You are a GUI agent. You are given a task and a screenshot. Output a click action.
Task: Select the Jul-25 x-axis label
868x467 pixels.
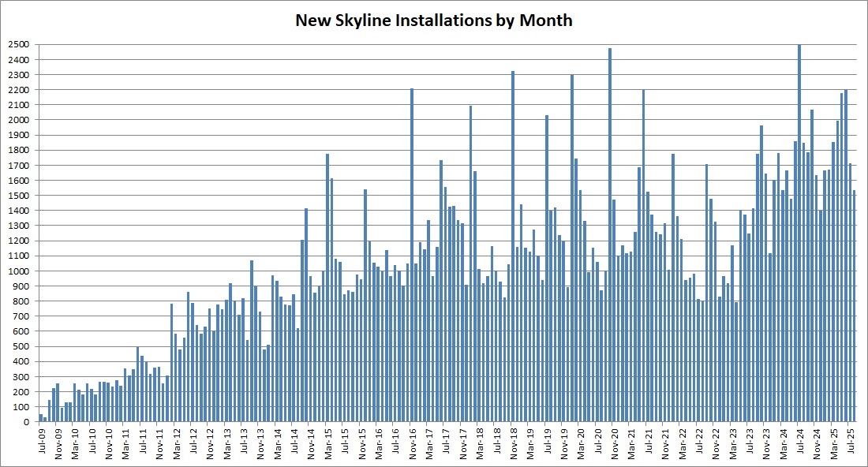click(x=851, y=441)
